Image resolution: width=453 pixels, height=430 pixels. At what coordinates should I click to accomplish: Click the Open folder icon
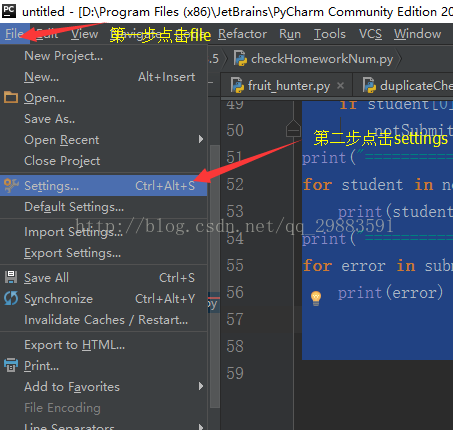point(11,98)
